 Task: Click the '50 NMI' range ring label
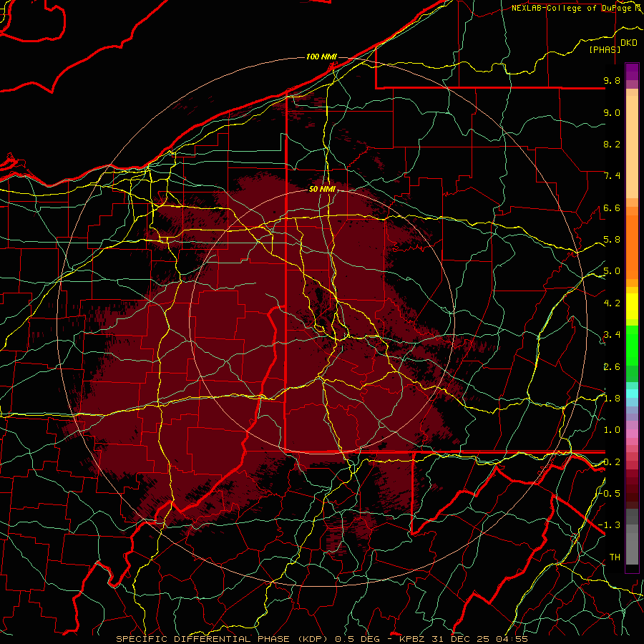tap(323, 190)
